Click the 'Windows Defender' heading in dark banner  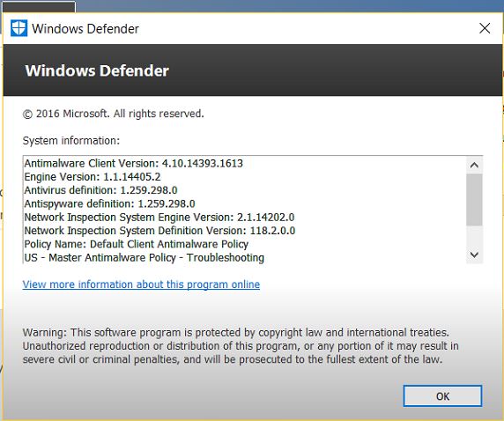[97, 70]
